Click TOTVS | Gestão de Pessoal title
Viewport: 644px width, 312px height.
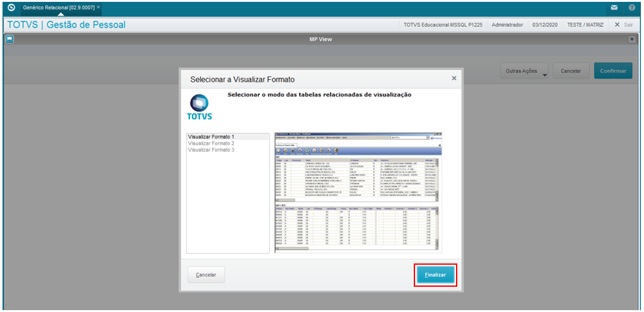pos(66,25)
